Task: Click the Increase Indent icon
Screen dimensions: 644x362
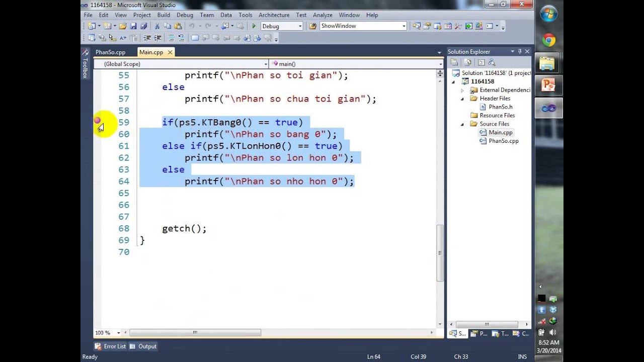Action: 157,38
